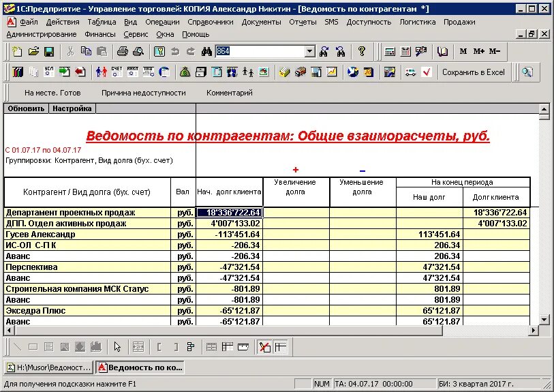Viewport: 554px width, 392px height.
Task: Click the yellow question mark Help icon
Action: tap(361, 52)
